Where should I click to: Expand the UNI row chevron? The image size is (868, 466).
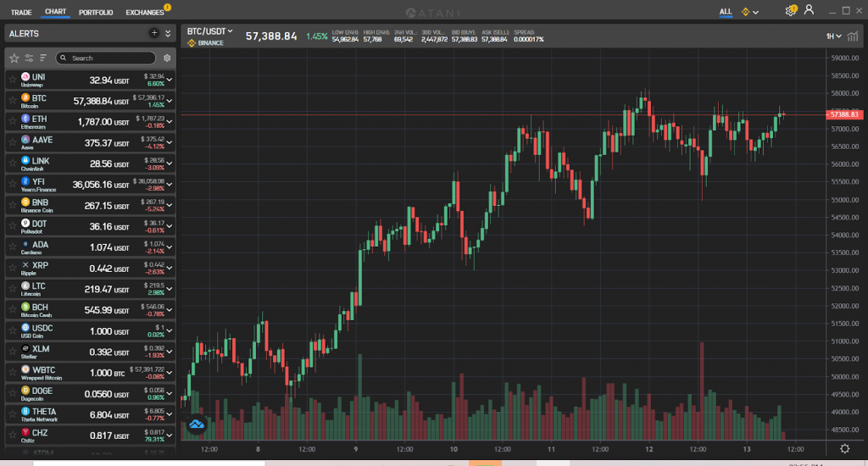click(x=170, y=80)
